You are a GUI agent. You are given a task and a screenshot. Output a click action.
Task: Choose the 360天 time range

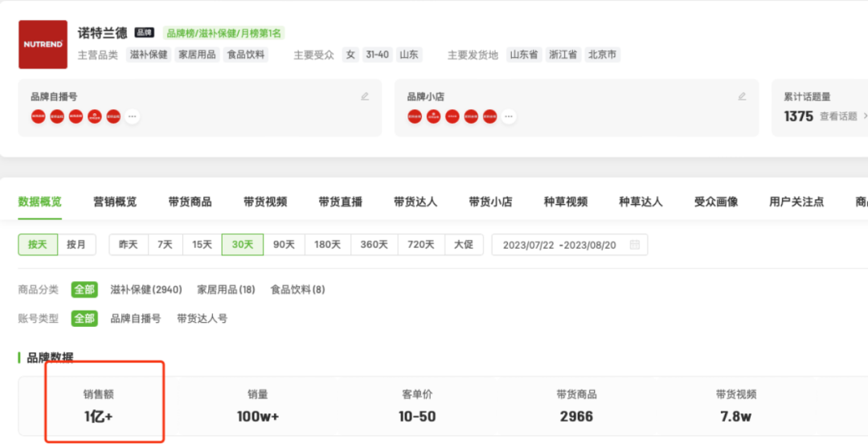click(375, 244)
